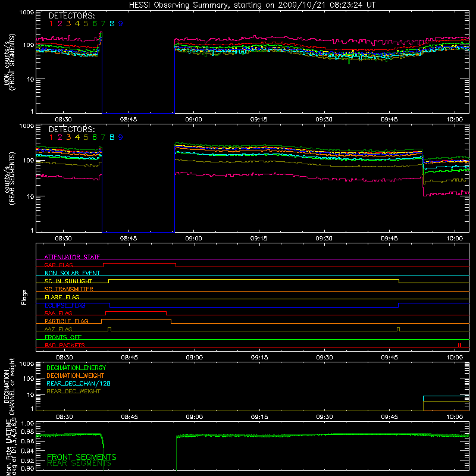Click the Mon. Rate LIVETIME y-axis label
Viewport: 476px width, 476px height.
click(12, 447)
